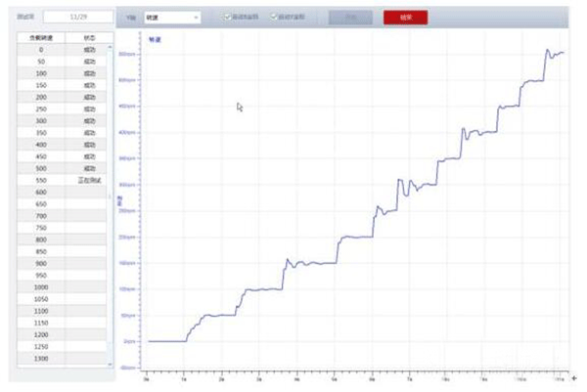
Task: Toggle the second checkbox left of grey button
Action: coord(274,18)
